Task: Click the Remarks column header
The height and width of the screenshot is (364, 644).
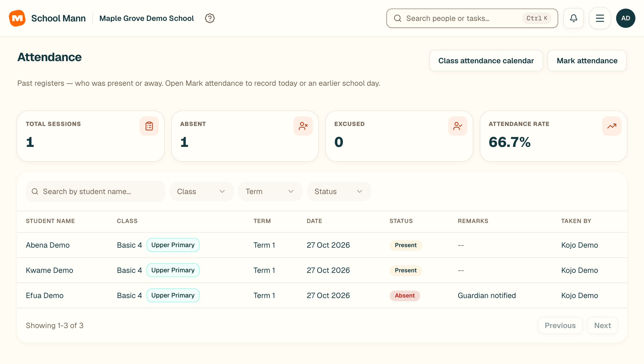Action: [473, 221]
